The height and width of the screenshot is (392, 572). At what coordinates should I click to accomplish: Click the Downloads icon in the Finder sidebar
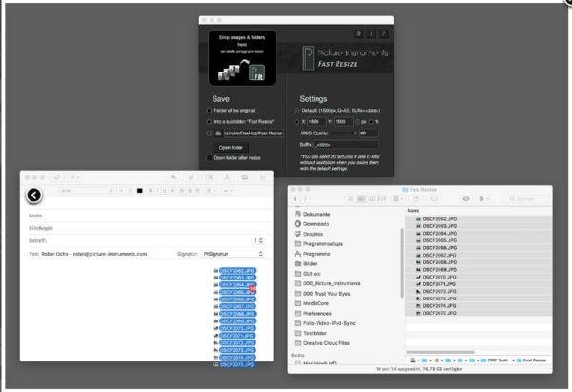point(297,224)
